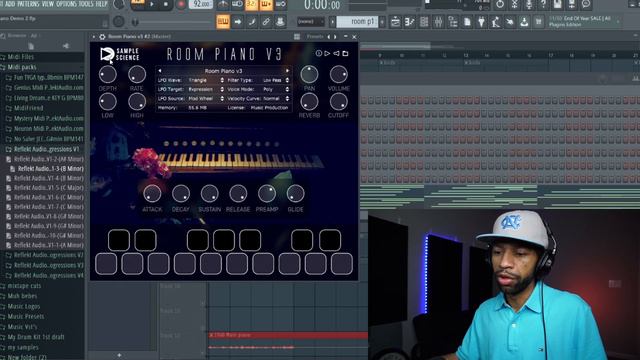Open the End Of Year SALE news panel
The image size is (640, 360).
click(x=584, y=22)
